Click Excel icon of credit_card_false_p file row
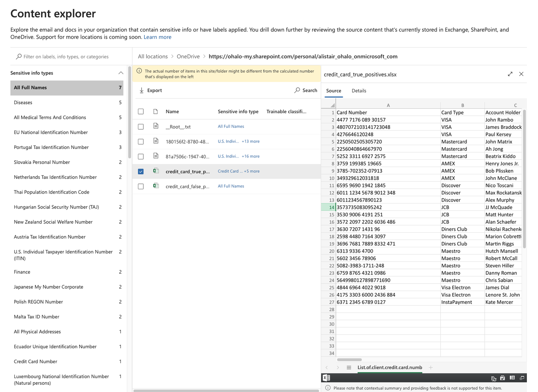 pyautogui.click(x=156, y=186)
